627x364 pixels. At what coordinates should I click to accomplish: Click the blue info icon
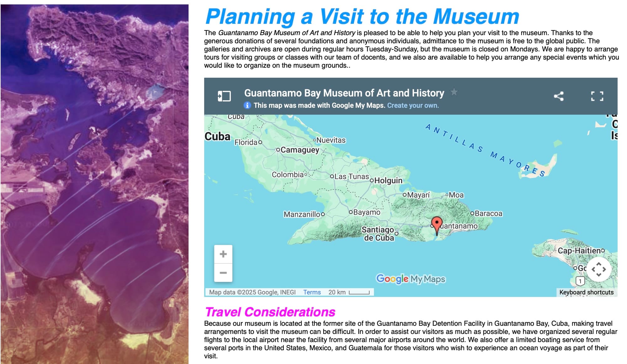click(247, 105)
